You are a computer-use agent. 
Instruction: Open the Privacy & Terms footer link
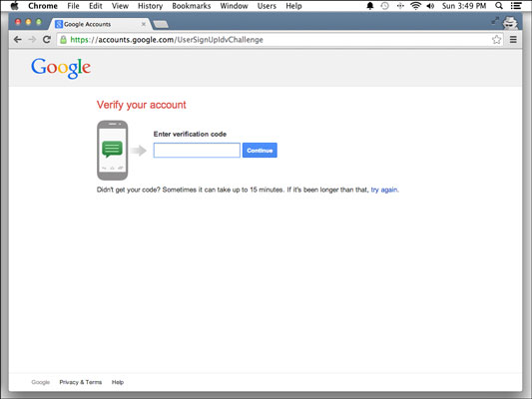pyautogui.click(x=81, y=382)
